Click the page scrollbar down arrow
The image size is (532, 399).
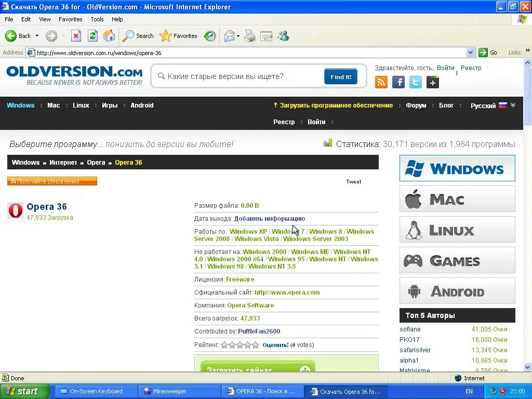pos(527,367)
